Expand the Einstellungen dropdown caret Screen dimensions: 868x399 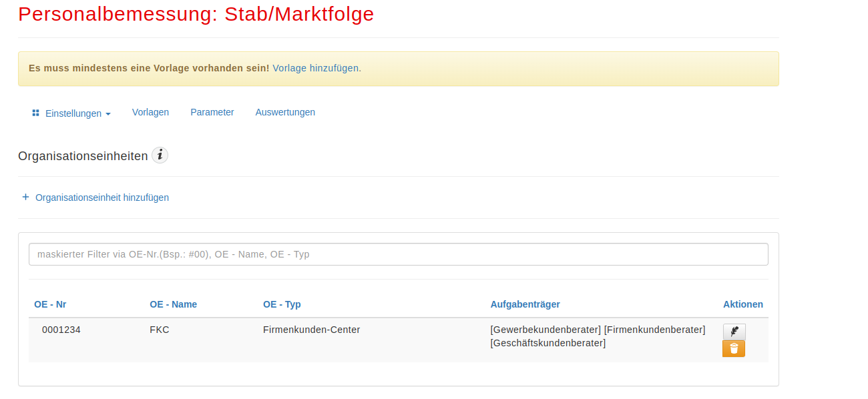pyautogui.click(x=108, y=114)
